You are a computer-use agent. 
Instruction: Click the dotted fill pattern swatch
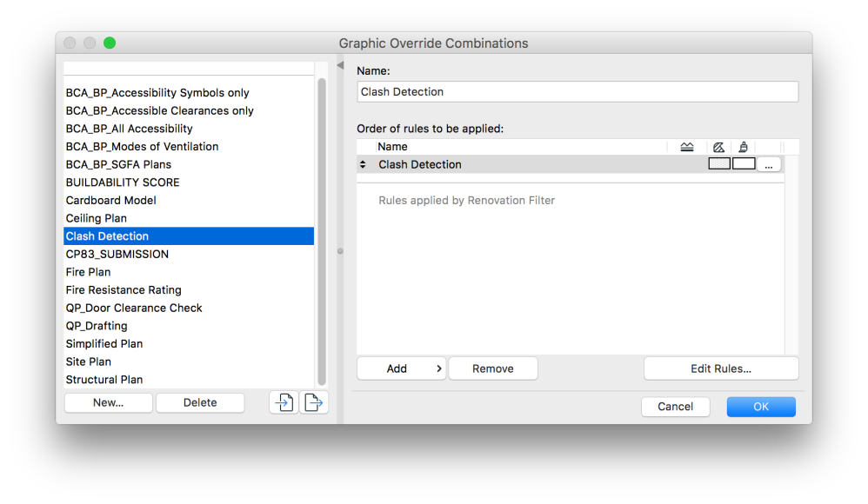pyautogui.click(x=719, y=163)
